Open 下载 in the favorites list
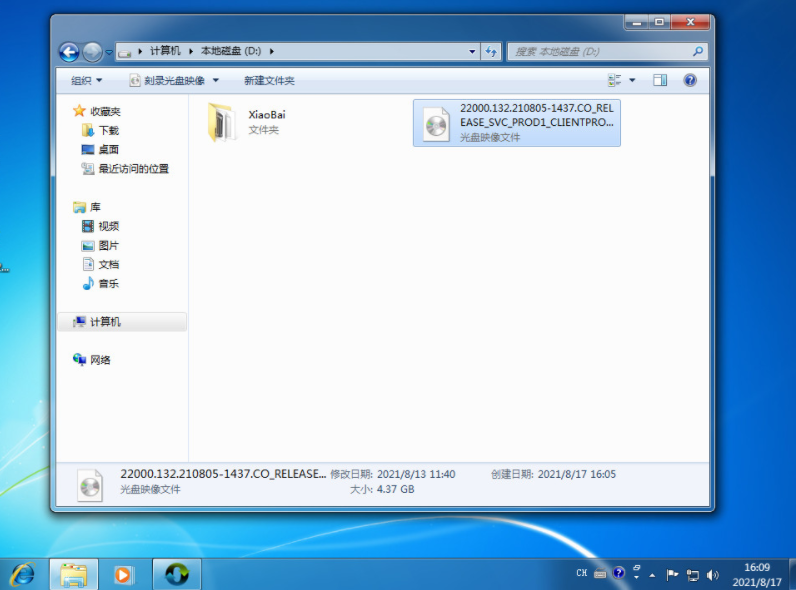The width and height of the screenshot is (796, 590). pos(109,130)
